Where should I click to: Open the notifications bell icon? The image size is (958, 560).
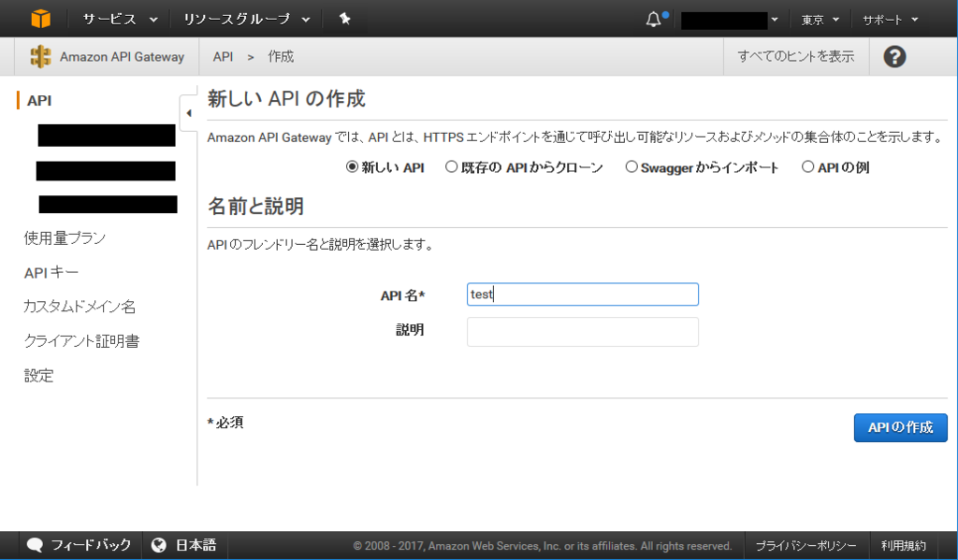(653, 20)
